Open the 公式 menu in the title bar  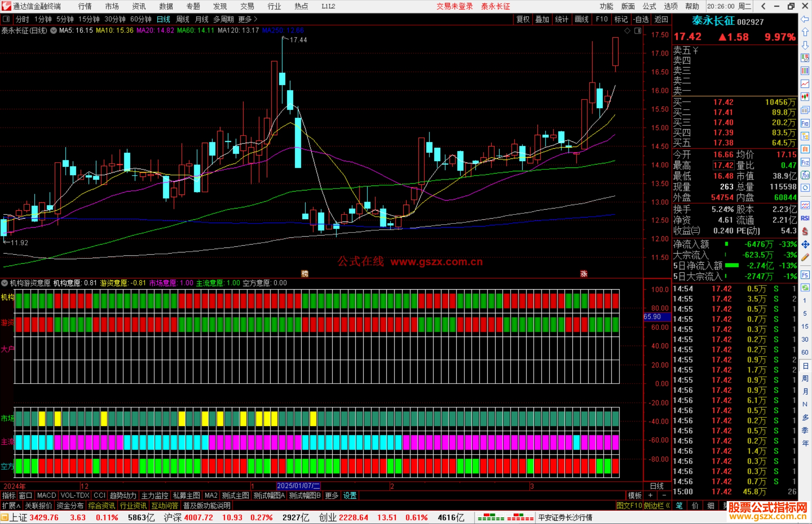pyautogui.click(x=649, y=6)
